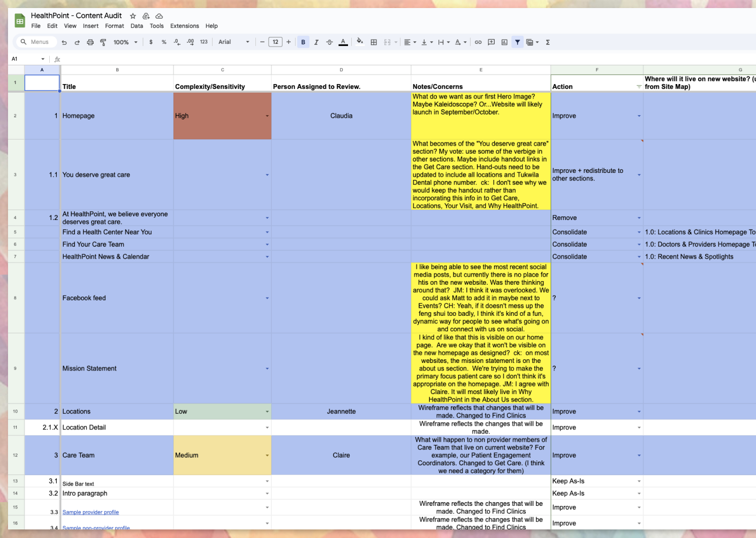Click the document title HealthPoint - Content Audit
Viewport: 756px width, 538px height.
pos(77,16)
